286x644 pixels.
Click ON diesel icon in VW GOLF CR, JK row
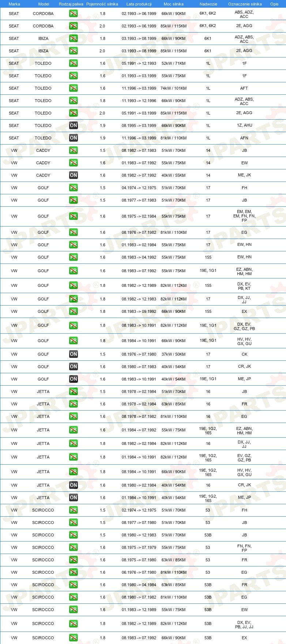74,367
